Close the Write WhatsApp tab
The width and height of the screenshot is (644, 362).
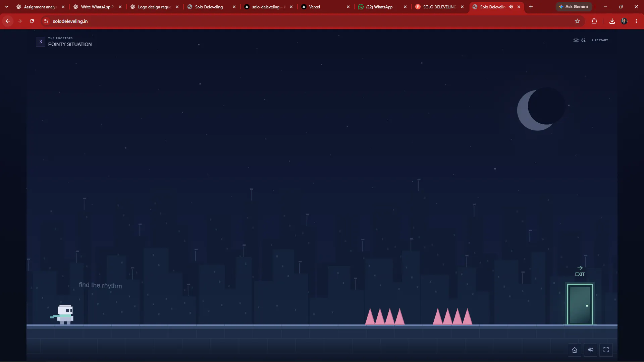pyautogui.click(x=120, y=7)
